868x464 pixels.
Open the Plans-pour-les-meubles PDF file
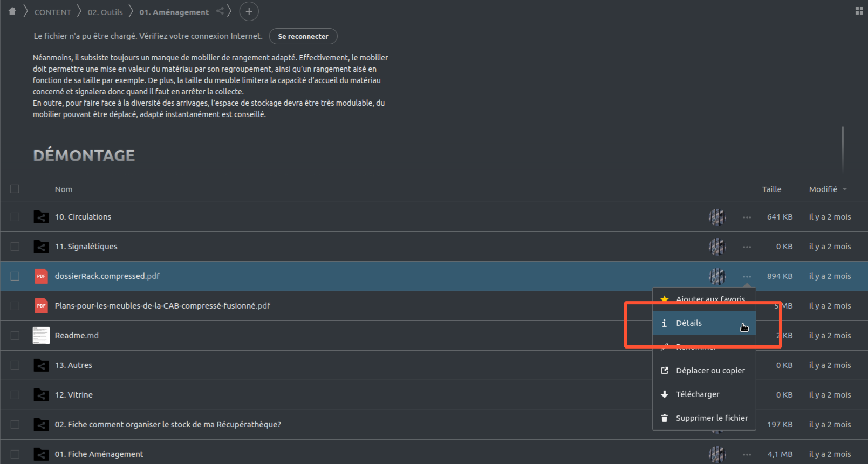pyautogui.click(x=162, y=306)
